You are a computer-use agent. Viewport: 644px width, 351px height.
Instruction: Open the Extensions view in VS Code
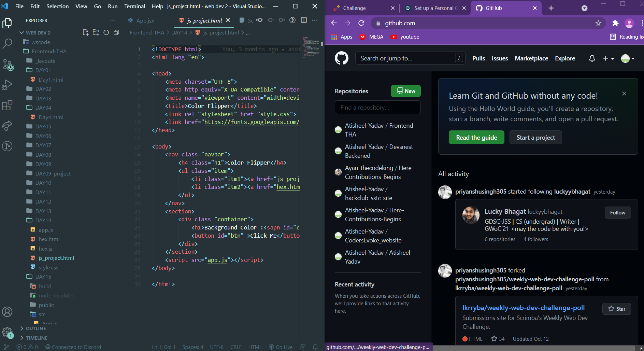[7, 105]
